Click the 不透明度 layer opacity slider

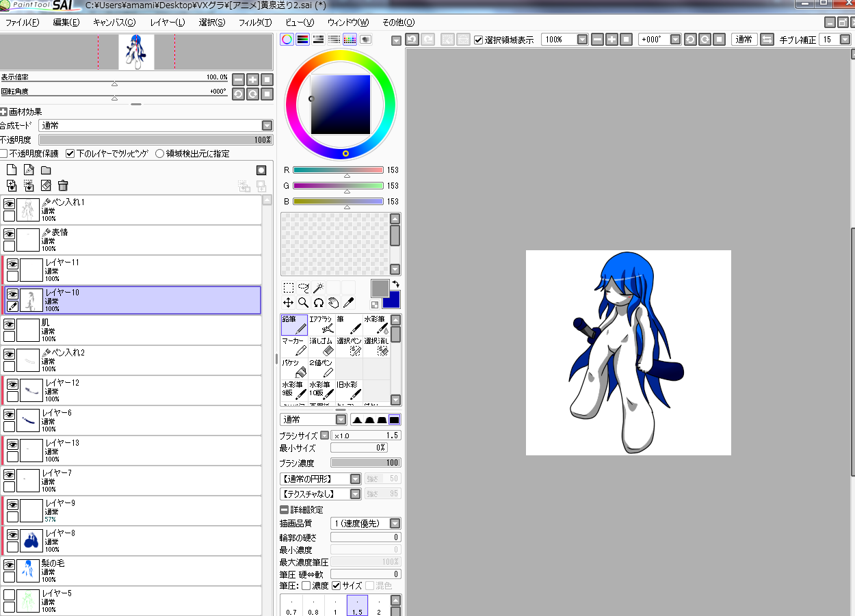coord(156,139)
